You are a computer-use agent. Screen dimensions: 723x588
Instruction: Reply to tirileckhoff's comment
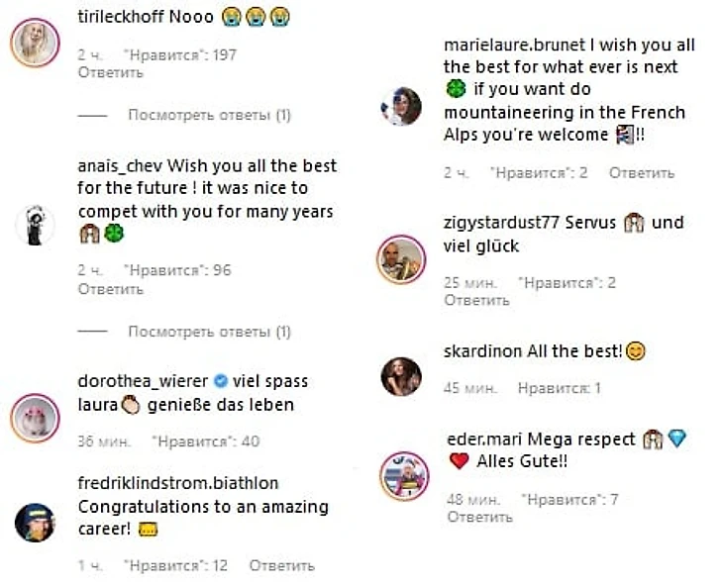click(110, 72)
